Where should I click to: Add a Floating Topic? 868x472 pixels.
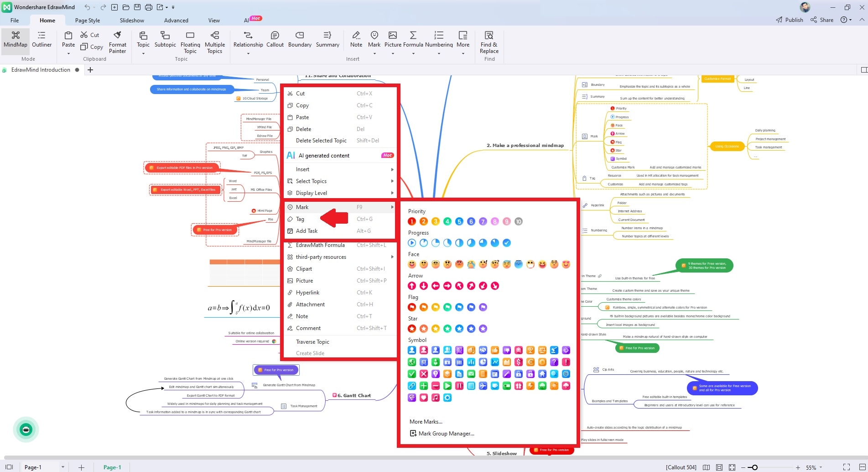click(190, 42)
